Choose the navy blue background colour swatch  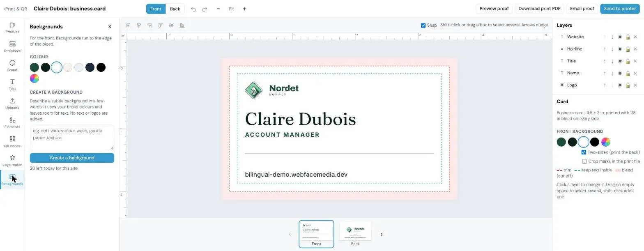click(x=90, y=67)
